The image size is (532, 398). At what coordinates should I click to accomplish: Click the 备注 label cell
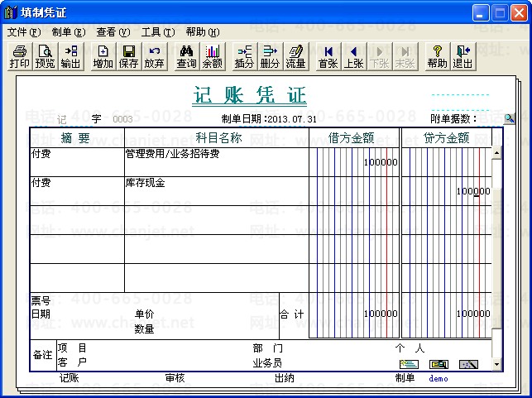pyautogui.click(x=43, y=355)
